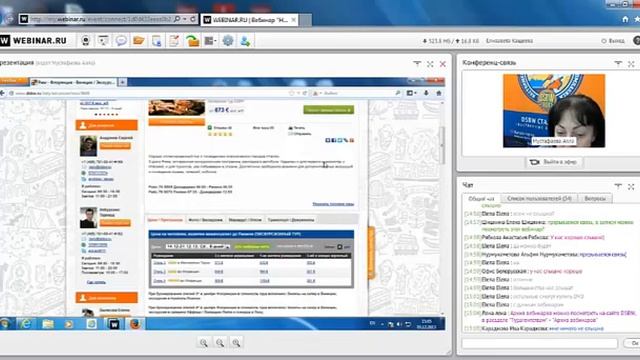
Task: Click the green booking button near 873 € price
Action: 329,110
